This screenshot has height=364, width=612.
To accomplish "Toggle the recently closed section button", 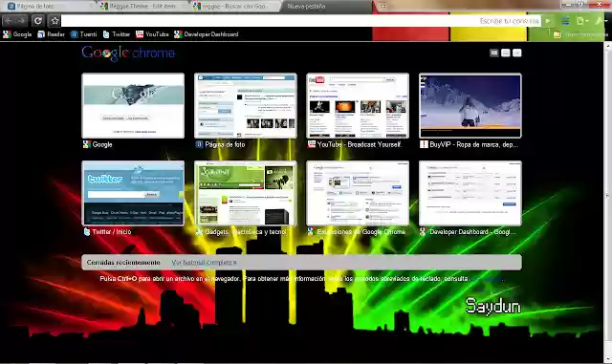I will [x=516, y=53].
